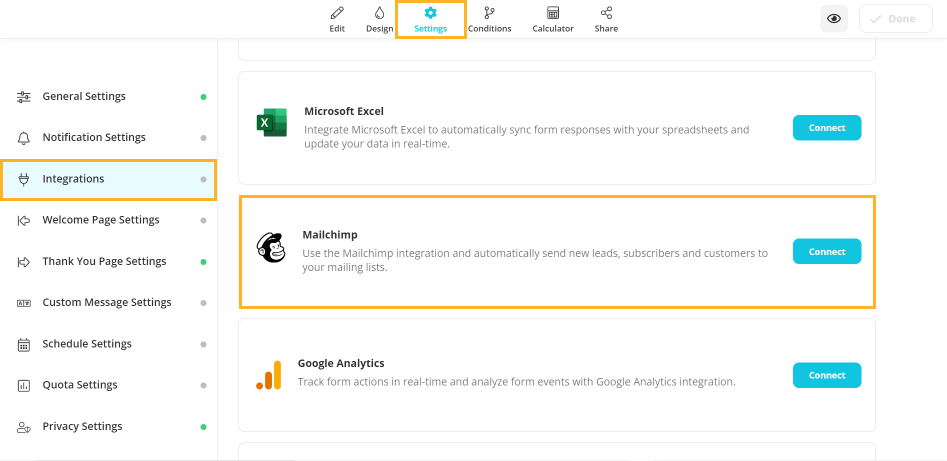Open the Share tab icon

[x=606, y=18]
